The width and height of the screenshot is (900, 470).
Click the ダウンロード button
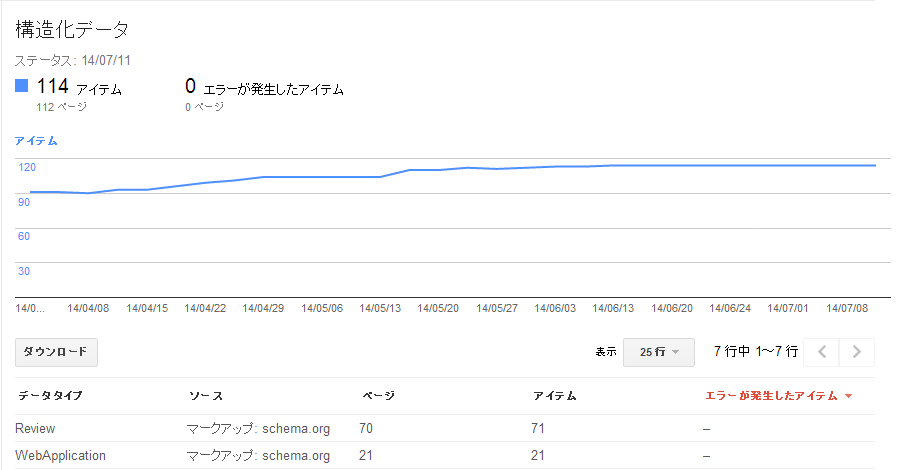[x=56, y=352]
